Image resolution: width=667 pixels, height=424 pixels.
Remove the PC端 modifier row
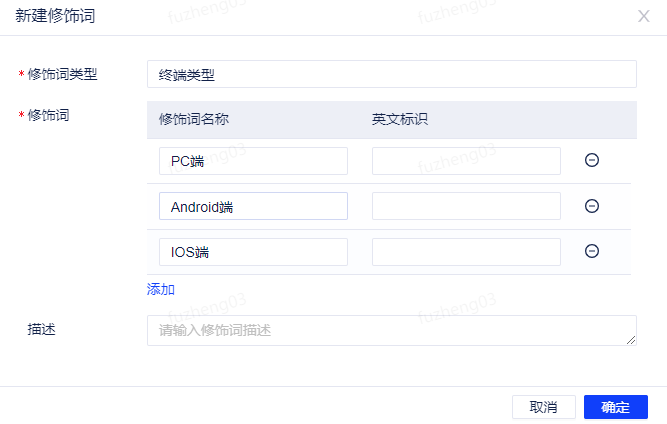tap(592, 160)
